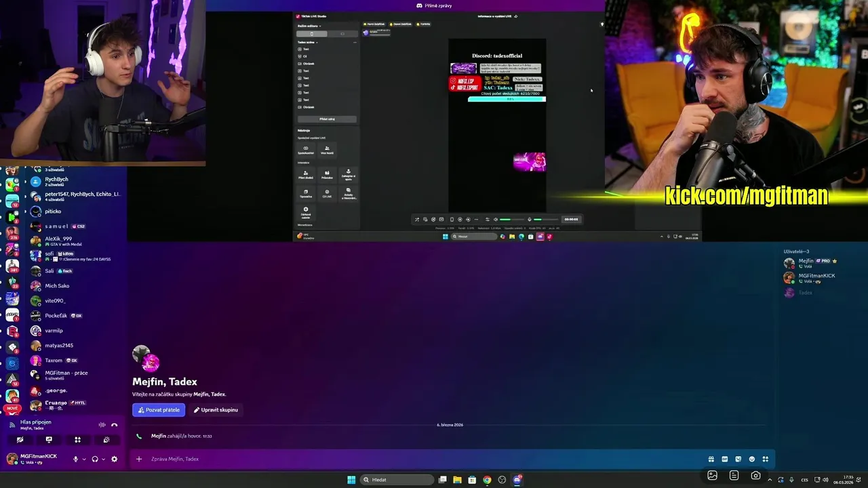Open direct message with Mich Sako
This screenshot has height=488, width=868.
point(76,286)
